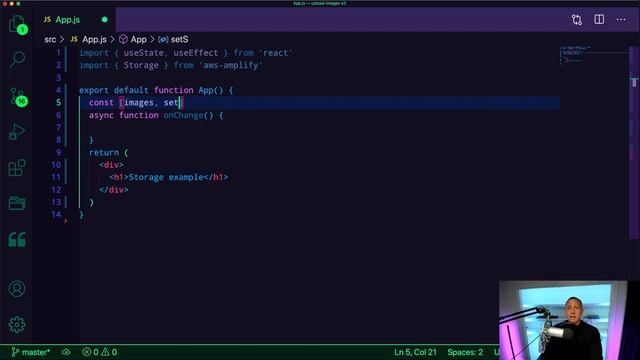Click the src breadcrumb
Image resolution: width=640 pixels, height=360 pixels.
click(x=50, y=39)
